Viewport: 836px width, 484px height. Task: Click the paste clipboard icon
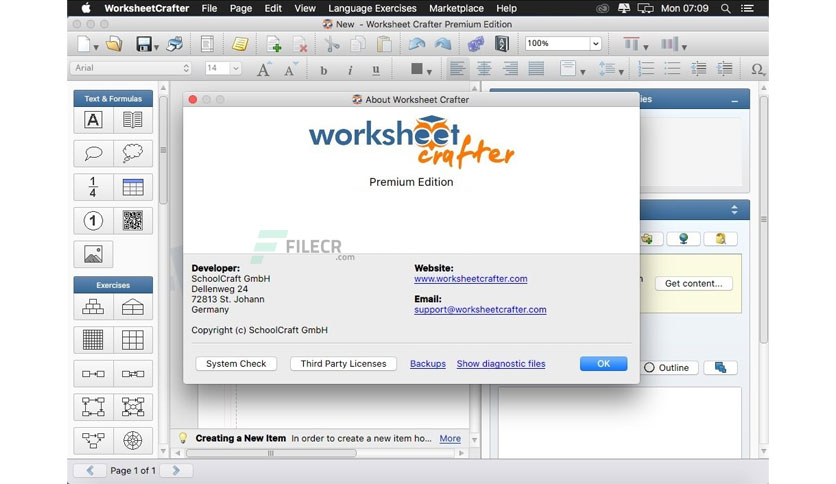pyautogui.click(x=384, y=44)
